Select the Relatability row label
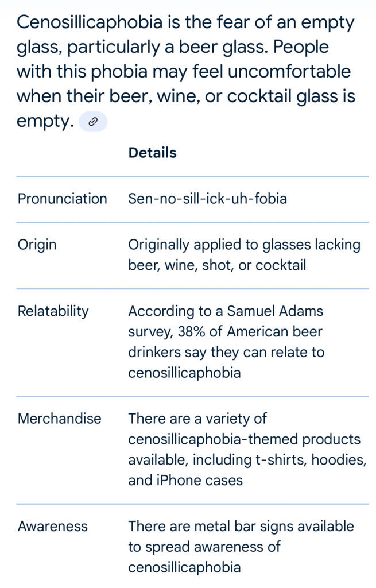 click(53, 311)
